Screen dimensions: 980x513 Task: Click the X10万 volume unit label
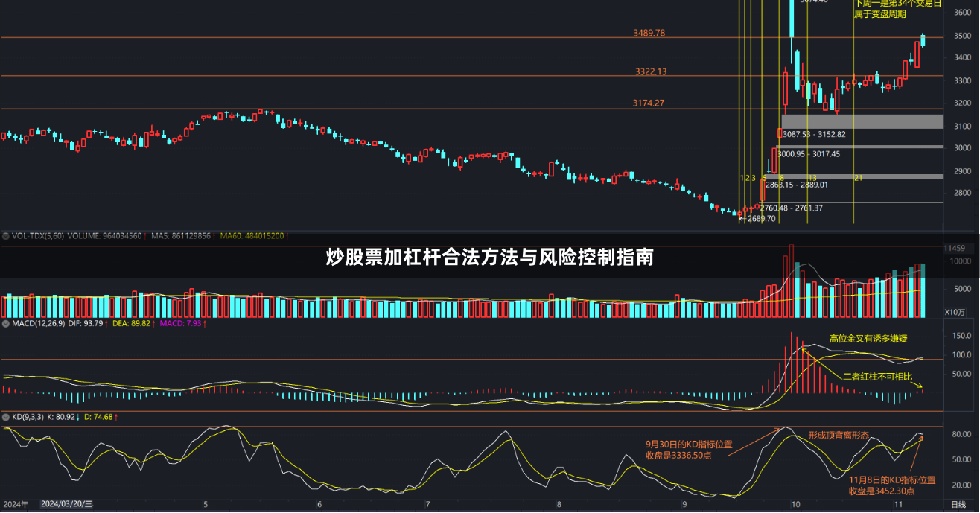(954, 312)
